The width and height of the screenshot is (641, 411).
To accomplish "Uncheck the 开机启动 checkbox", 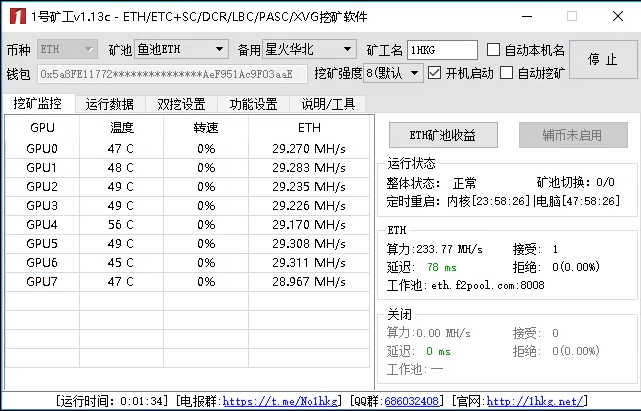I will point(434,73).
